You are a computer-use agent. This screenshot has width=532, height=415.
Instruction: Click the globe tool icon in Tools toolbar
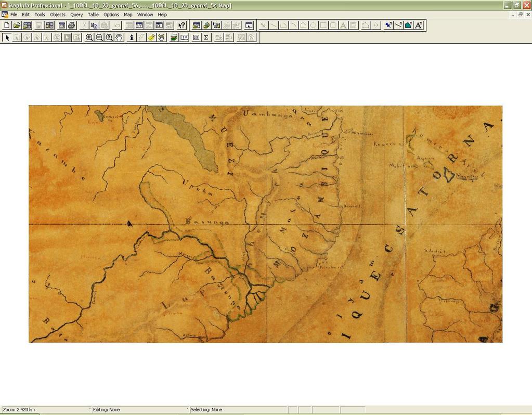click(206, 25)
